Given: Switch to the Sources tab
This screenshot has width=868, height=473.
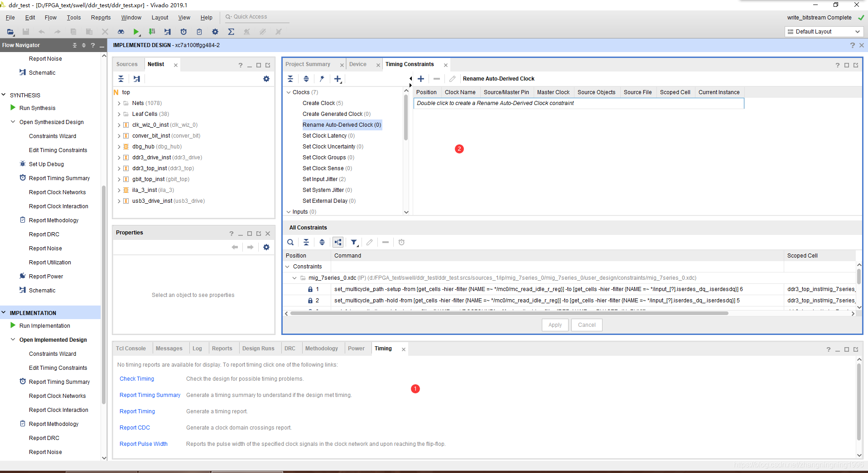Looking at the screenshot, I should click(127, 64).
